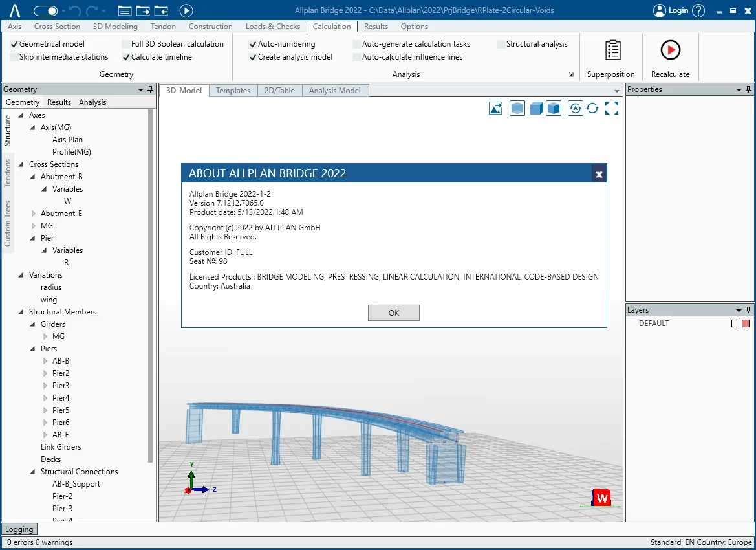Pin the Properties panel
756x550 pixels.
click(748, 89)
